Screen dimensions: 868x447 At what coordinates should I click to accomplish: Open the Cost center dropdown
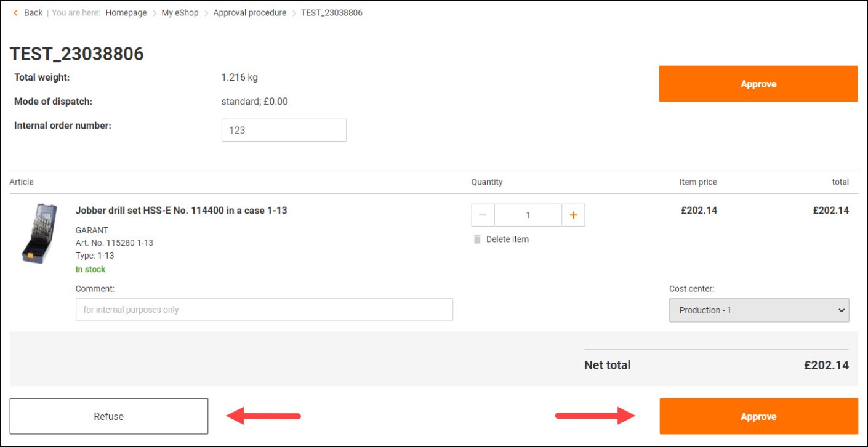pos(758,310)
